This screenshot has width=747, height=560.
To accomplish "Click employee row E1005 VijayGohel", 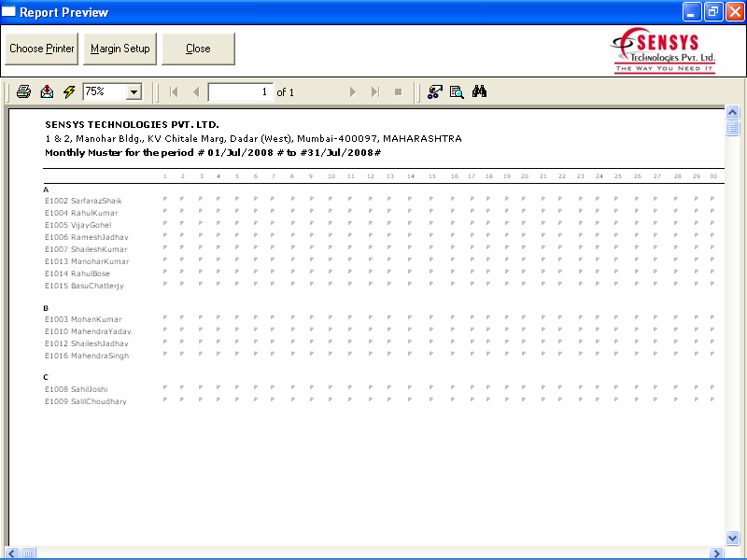I will 78,225.
